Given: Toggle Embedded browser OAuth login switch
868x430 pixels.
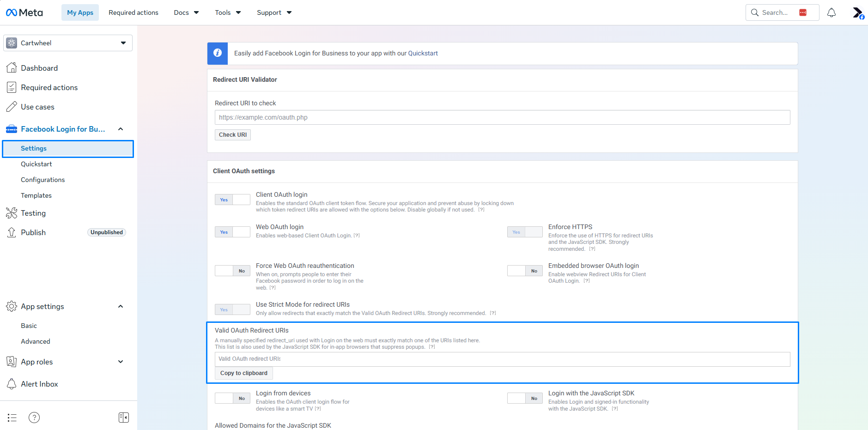Looking at the screenshot, I should tap(525, 271).
